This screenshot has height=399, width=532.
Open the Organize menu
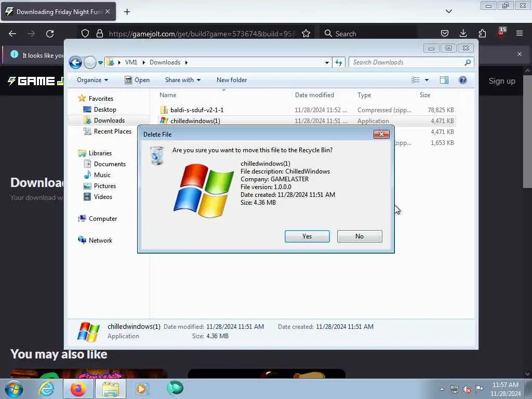(92, 80)
